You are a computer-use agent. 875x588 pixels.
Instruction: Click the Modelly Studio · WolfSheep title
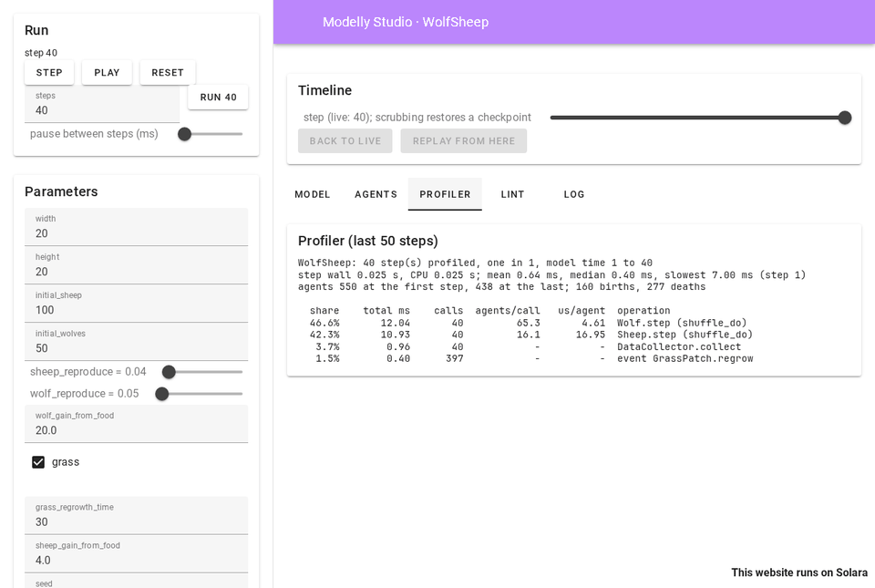406,22
